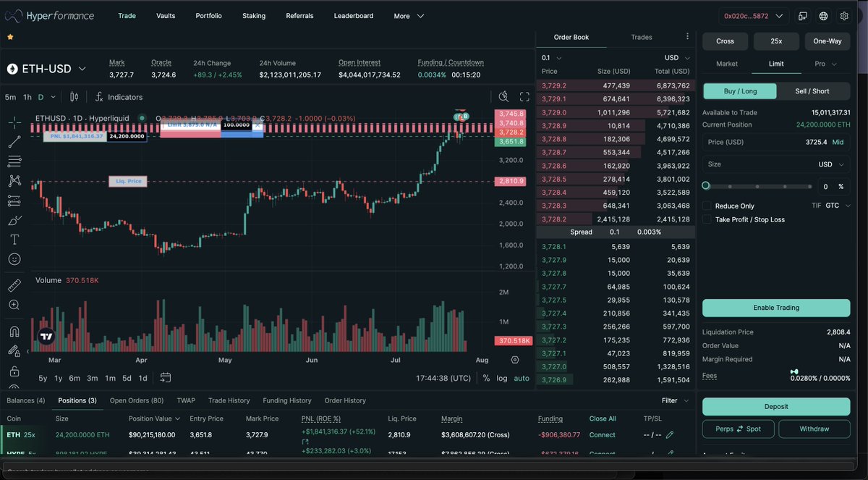Viewport: 868px width, 480px height.
Task: Click the quick search lightning icon
Action: coord(504,96)
